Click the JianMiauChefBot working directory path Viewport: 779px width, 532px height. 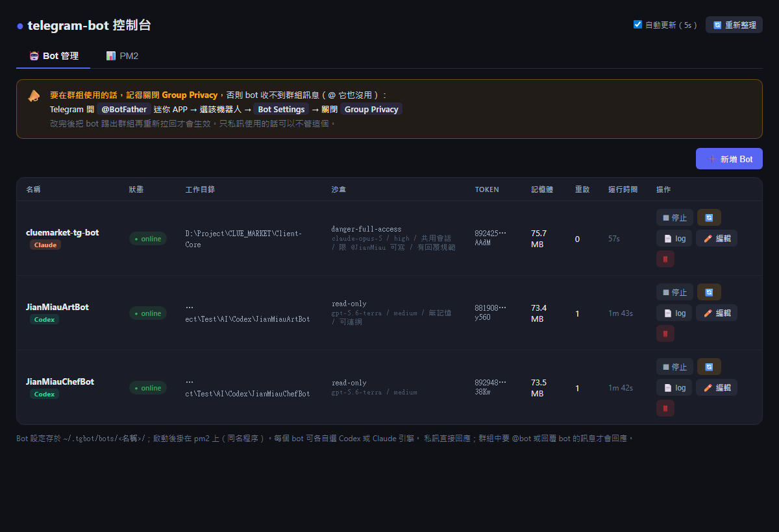pos(248,388)
